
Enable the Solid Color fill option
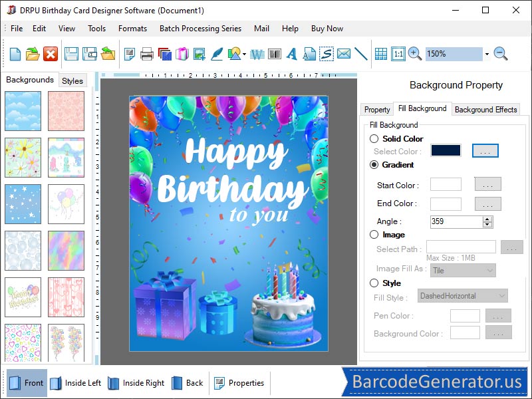click(x=374, y=139)
